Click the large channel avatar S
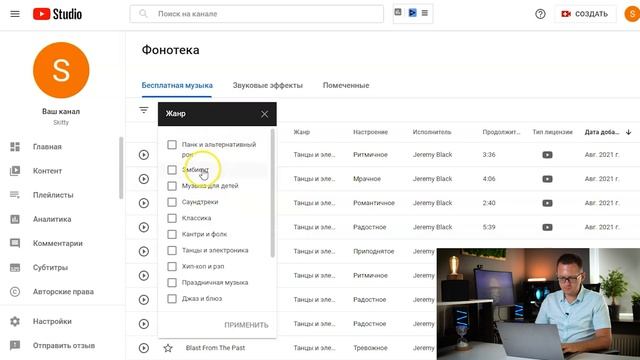The height and width of the screenshot is (360, 640). 61,70
